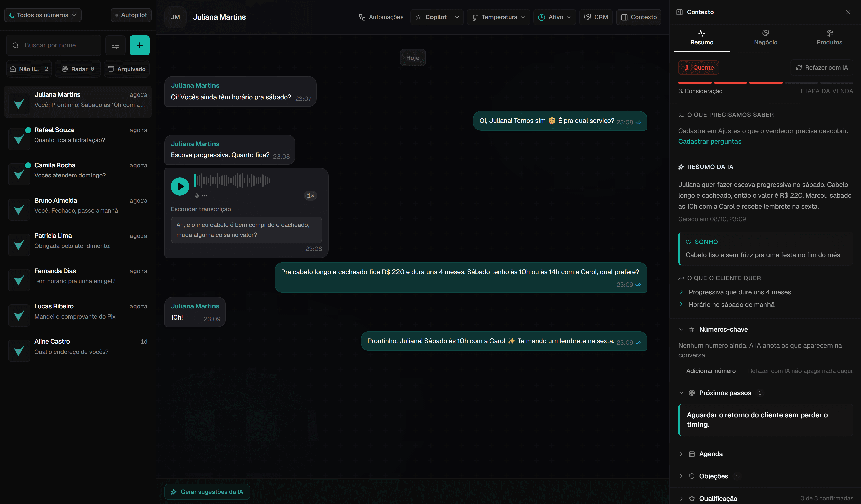Click Rafael Souza's avatar icon
The height and width of the screenshot is (504, 861).
19,139
